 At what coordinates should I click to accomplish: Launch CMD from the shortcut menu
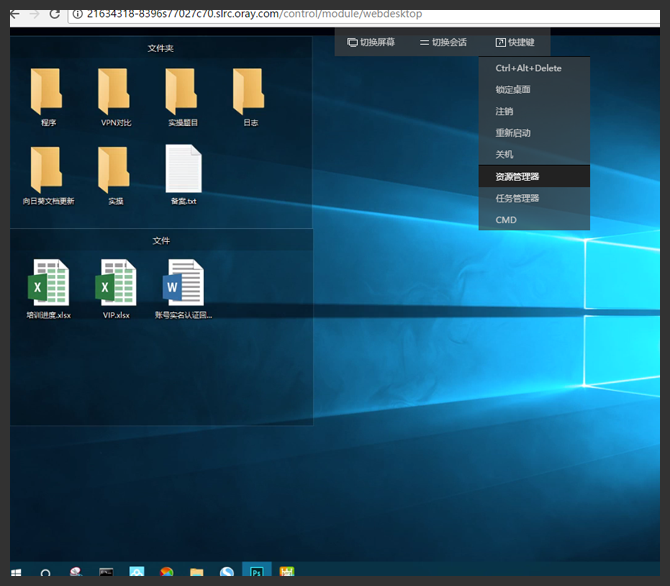[x=534, y=220]
